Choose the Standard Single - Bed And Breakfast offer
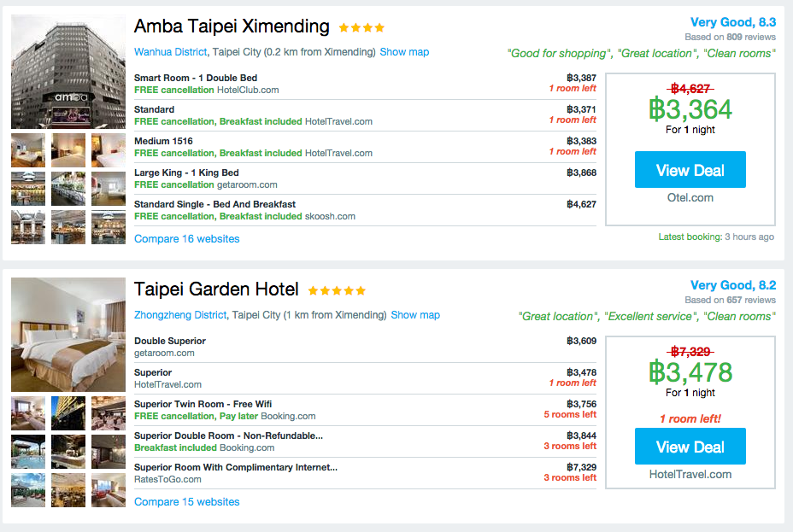 pyautogui.click(x=214, y=205)
